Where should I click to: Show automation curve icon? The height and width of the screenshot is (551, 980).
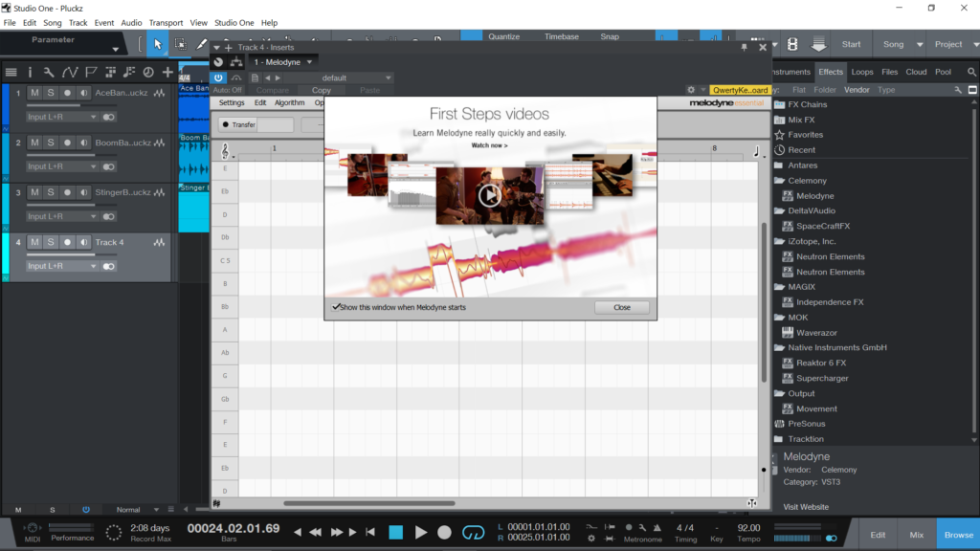69,73
